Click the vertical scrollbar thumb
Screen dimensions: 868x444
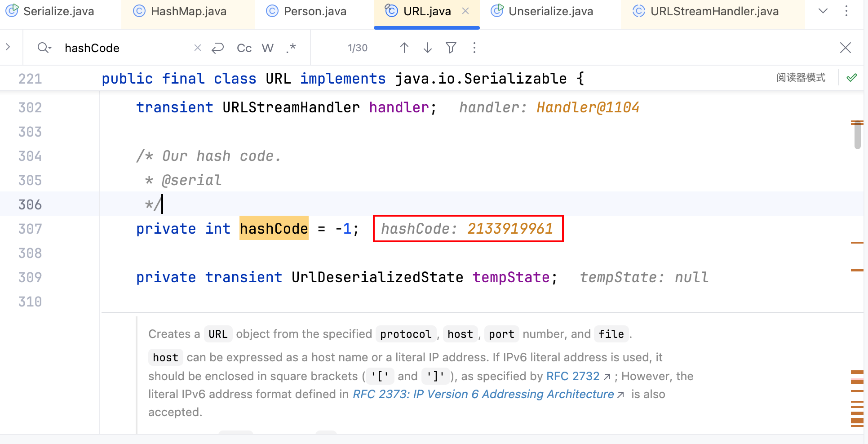(x=857, y=135)
